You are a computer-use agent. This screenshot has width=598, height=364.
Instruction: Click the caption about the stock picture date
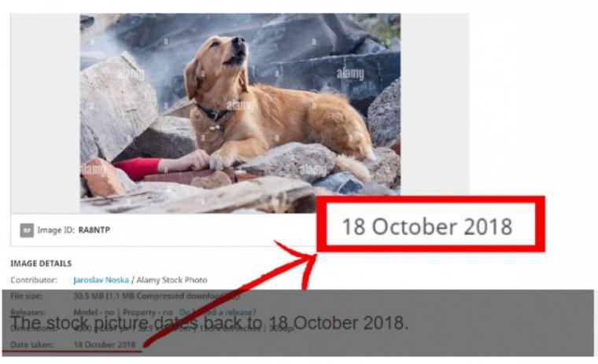[x=209, y=323]
